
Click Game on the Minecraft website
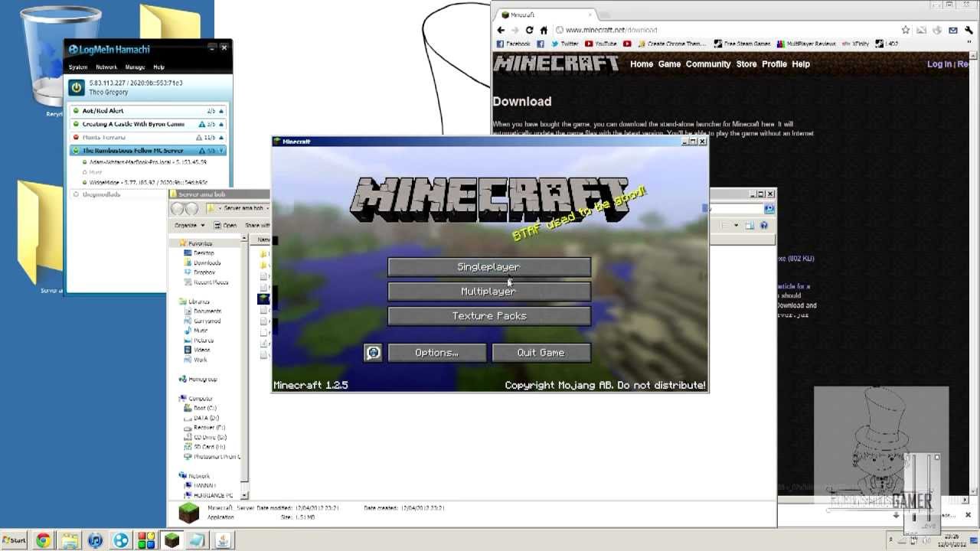(x=669, y=64)
